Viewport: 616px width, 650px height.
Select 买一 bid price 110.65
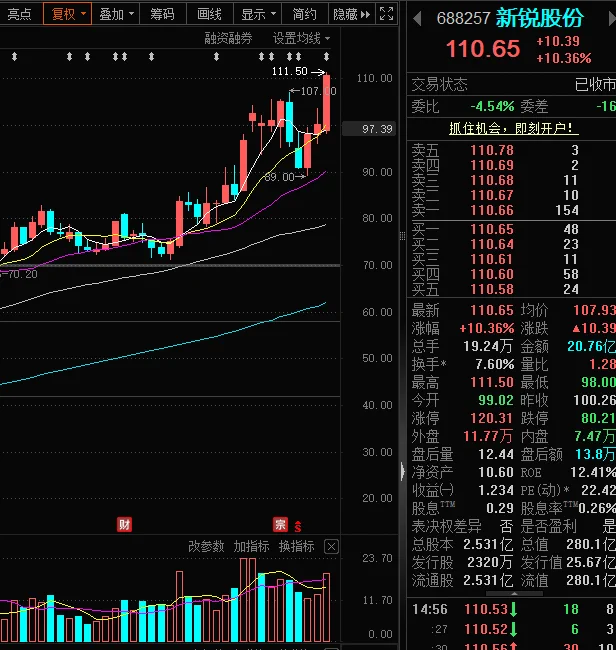point(492,229)
